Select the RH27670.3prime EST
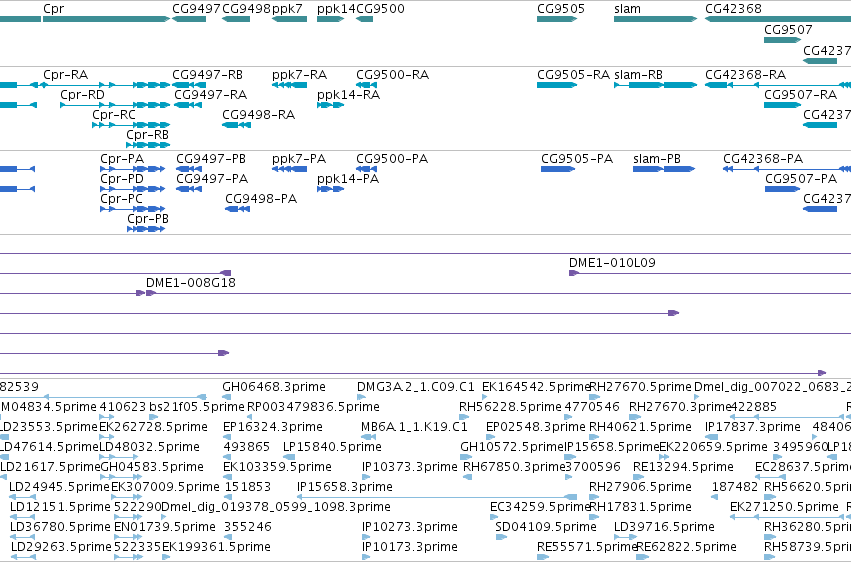This screenshot has height=562, width=851. (636, 418)
